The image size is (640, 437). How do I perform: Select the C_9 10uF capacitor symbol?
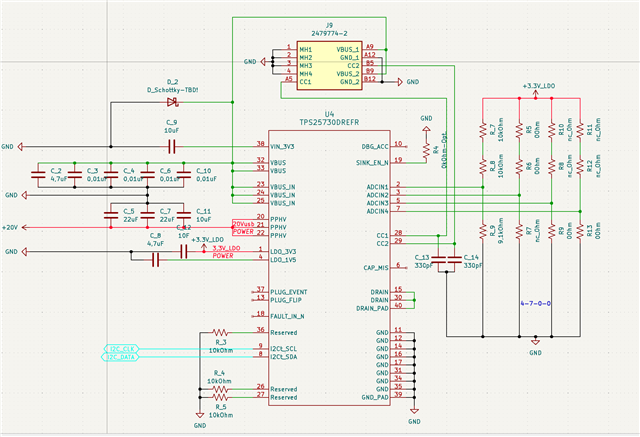coord(172,146)
